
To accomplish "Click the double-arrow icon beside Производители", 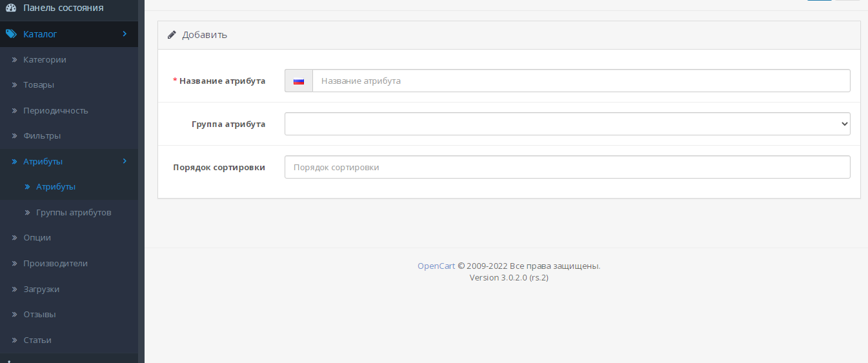I will click(15, 264).
